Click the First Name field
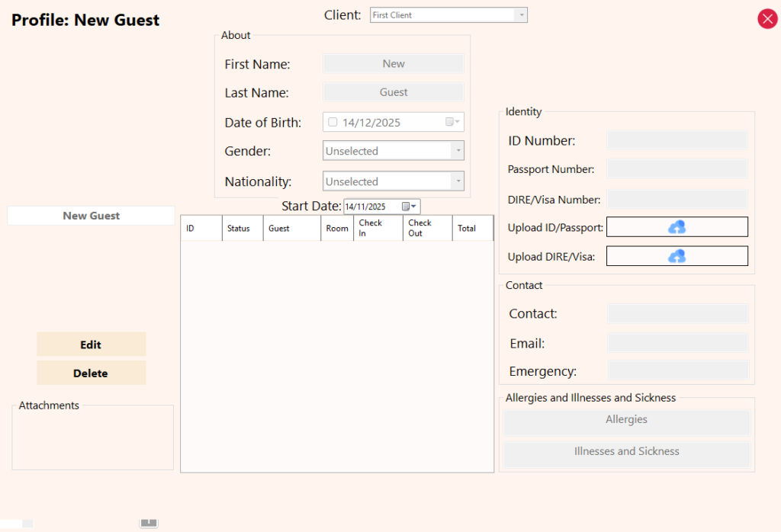Image resolution: width=781 pixels, height=532 pixels. tap(394, 64)
